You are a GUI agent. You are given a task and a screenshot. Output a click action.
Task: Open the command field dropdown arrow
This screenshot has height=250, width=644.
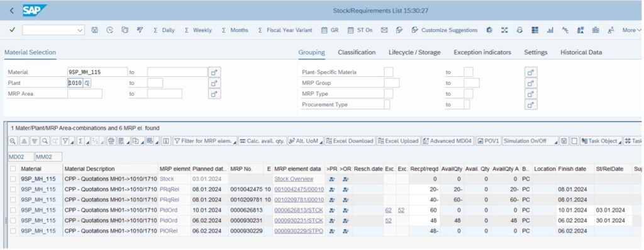[x=80, y=30]
